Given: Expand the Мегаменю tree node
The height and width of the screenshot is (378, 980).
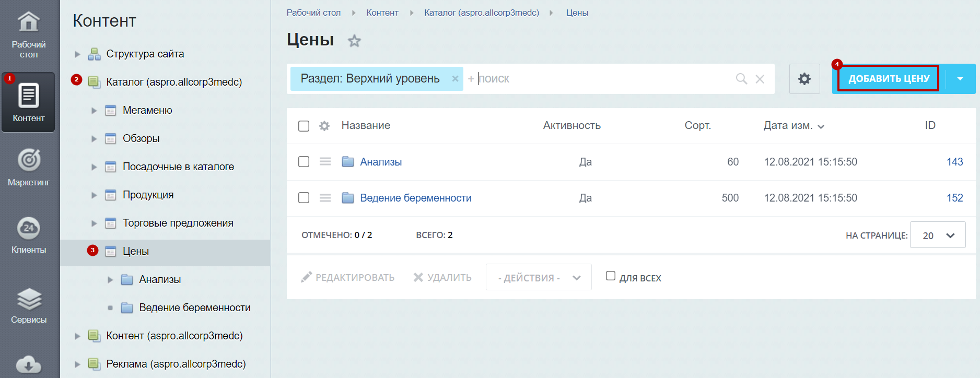Looking at the screenshot, I should click(x=94, y=110).
